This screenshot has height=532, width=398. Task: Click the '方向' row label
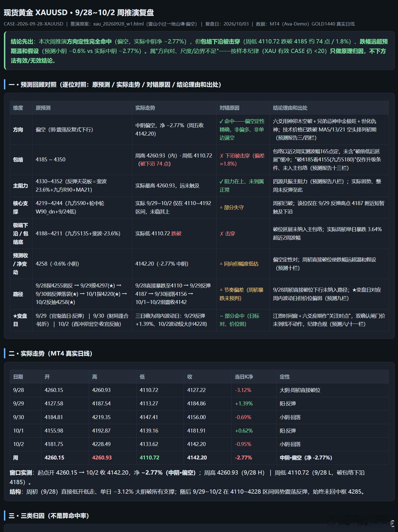pyautogui.click(x=18, y=130)
